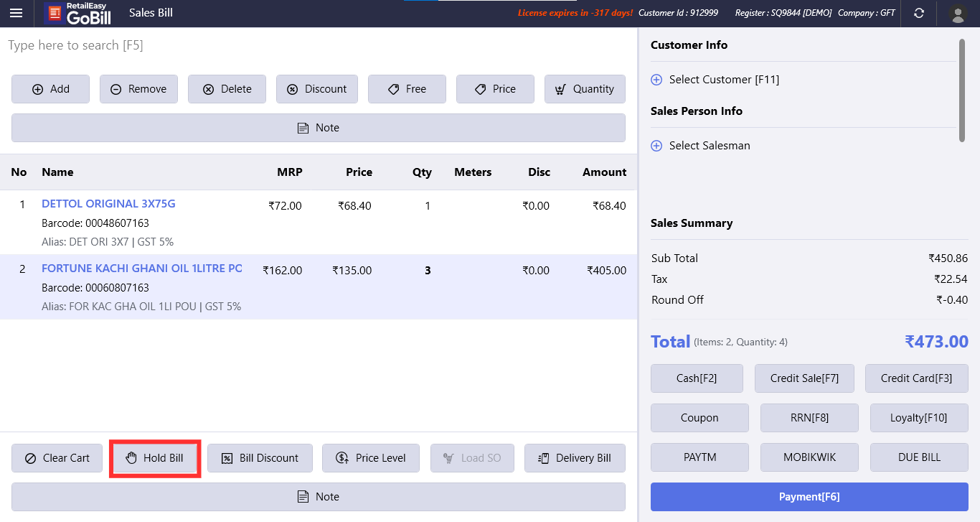The image size is (980, 522).
Task: Click quantity 3 in the Fortune oil row
Action: (x=428, y=271)
